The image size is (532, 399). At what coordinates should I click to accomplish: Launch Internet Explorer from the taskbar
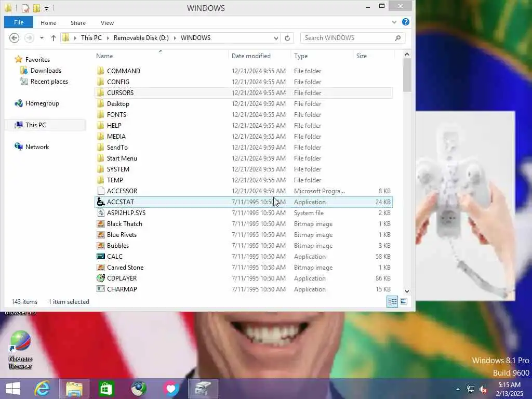[42, 389]
